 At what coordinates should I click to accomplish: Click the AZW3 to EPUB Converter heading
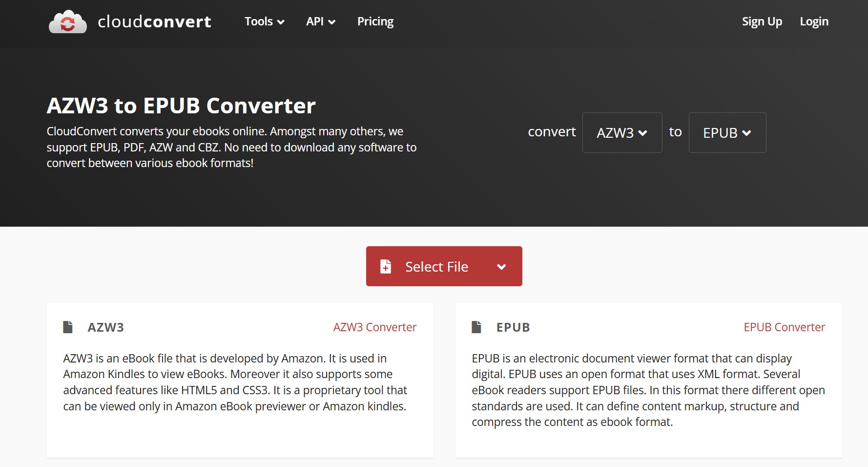181,106
